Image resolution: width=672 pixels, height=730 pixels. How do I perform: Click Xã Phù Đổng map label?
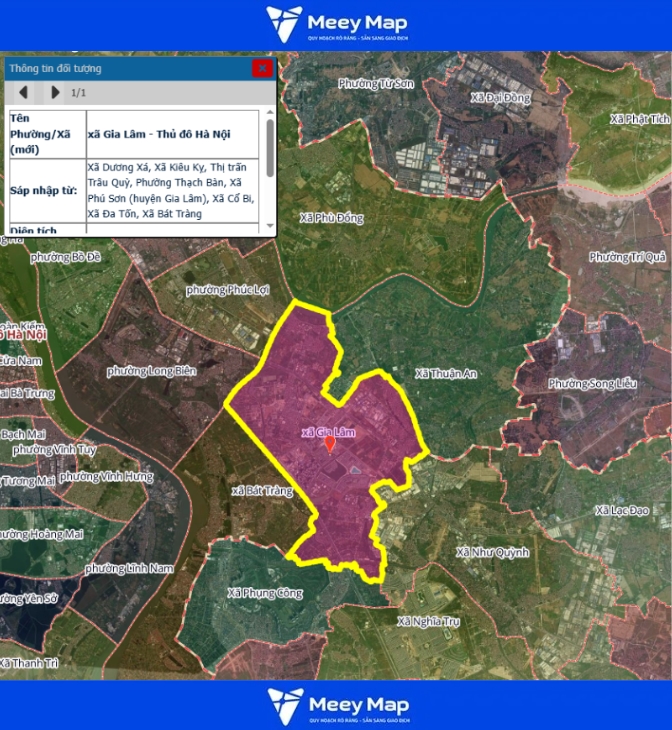[333, 218]
